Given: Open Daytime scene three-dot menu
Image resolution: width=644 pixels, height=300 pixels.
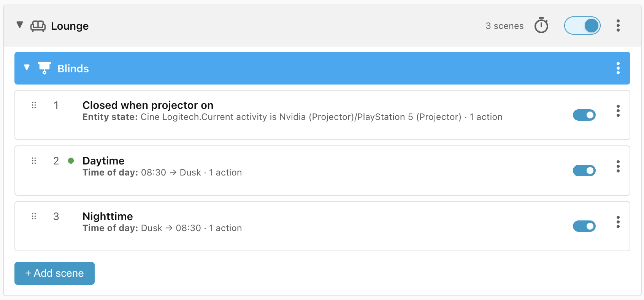Looking at the screenshot, I should pos(618,166).
